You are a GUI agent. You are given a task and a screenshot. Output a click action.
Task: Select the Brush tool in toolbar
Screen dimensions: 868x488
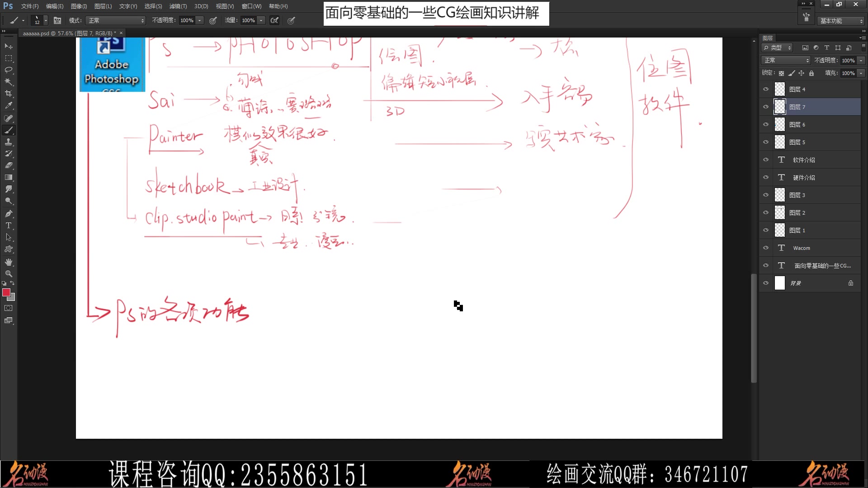(x=8, y=129)
